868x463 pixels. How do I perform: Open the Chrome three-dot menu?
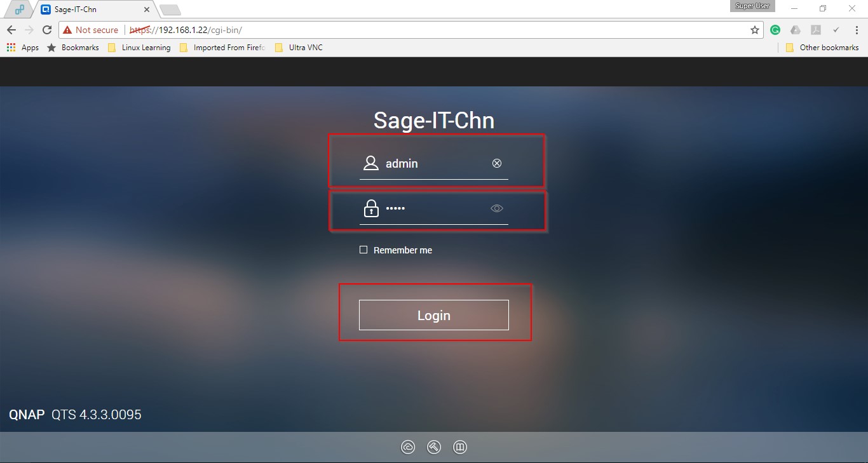pos(856,30)
